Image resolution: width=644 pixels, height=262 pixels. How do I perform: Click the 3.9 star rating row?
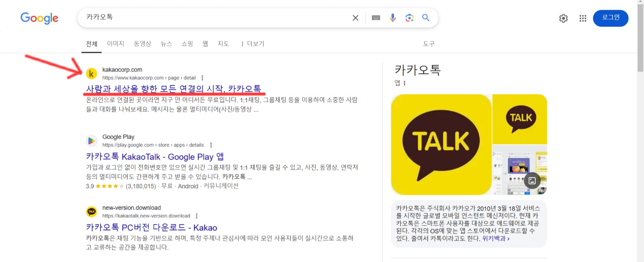162,186
